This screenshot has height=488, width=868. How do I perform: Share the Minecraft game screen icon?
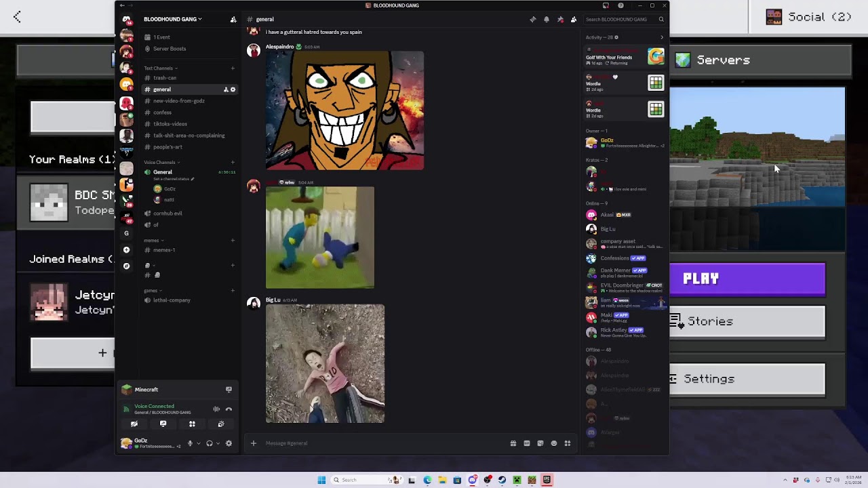229,390
